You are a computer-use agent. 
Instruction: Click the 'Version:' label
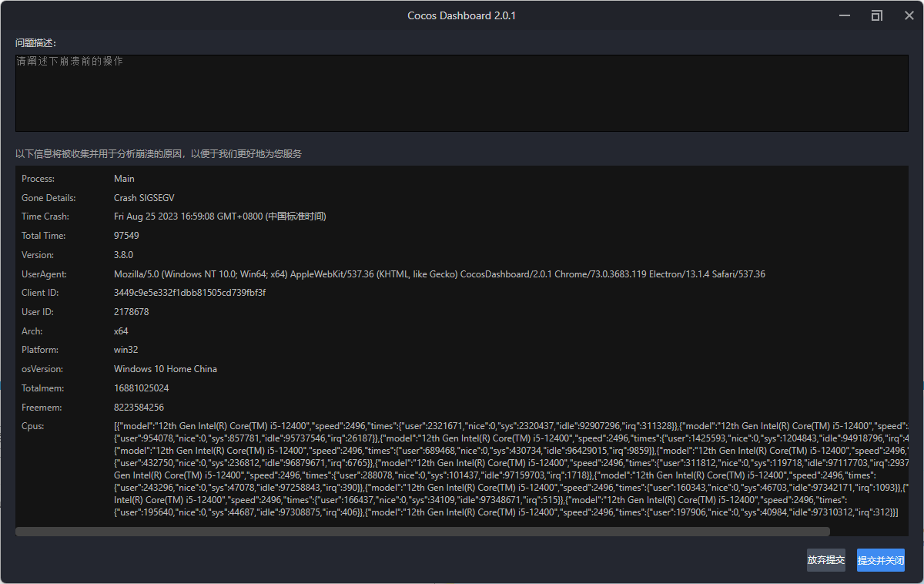click(x=37, y=255)
